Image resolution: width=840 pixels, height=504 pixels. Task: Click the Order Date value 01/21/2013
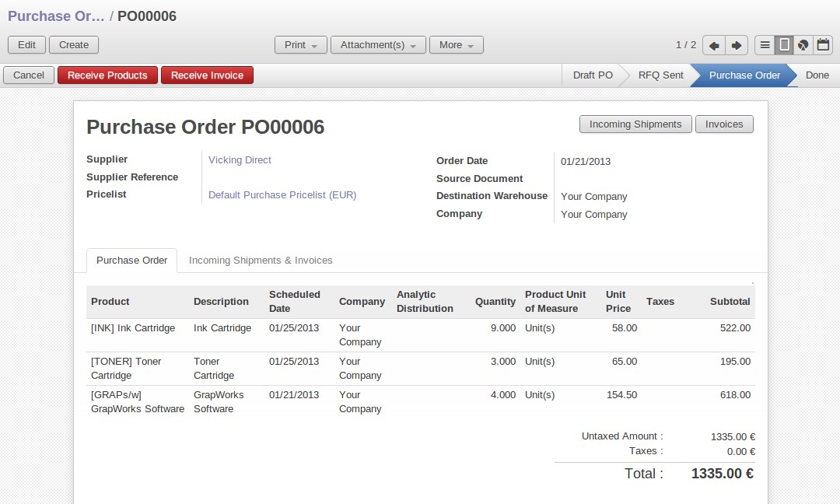coord(586,162)
